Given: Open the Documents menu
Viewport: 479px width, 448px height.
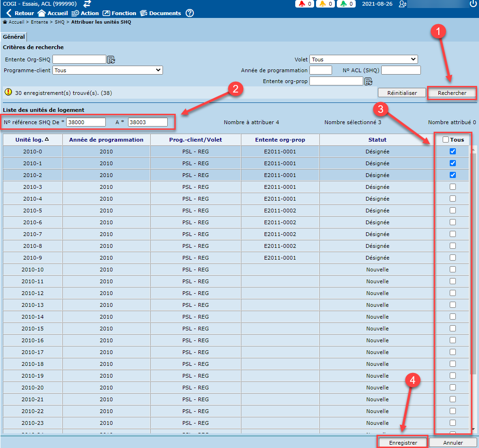Looking at the screenshot, I should [x=160, y=13].
